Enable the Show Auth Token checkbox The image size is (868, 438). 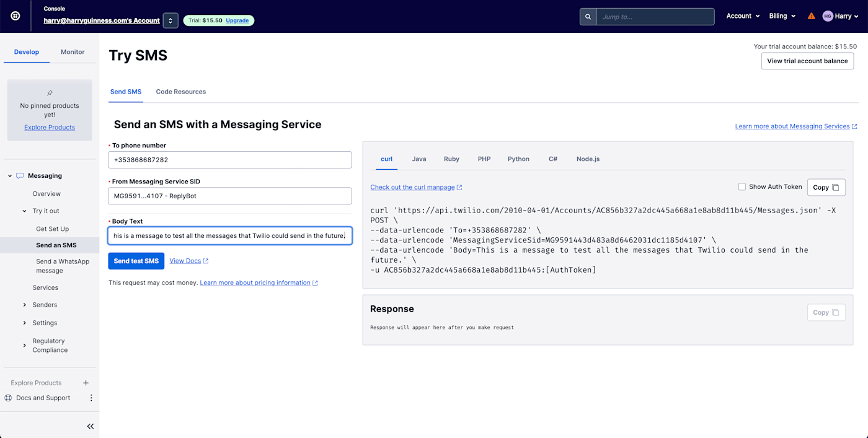coord(742,186)
